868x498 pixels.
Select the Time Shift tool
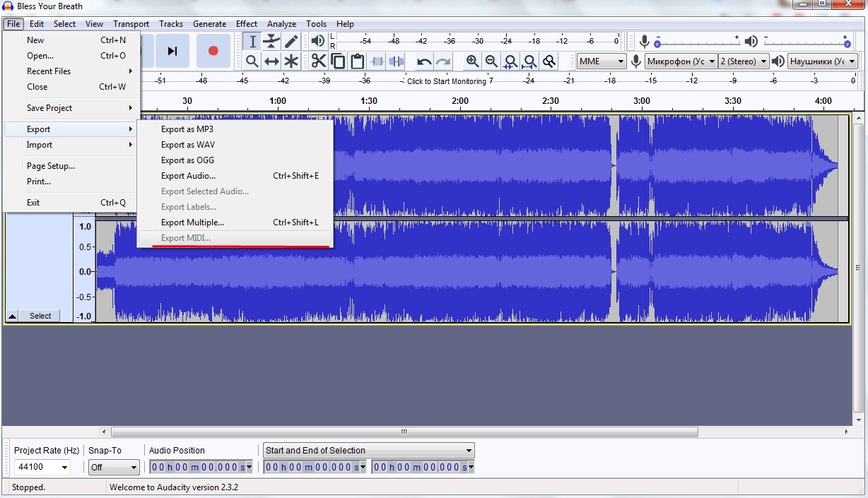coord(271,61)
